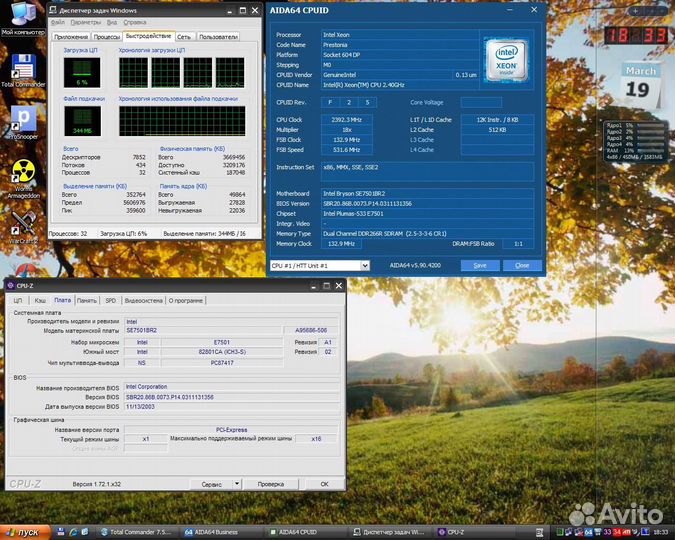
Task: Open the WarCraft 2 desktop shortcut
Action: tap(23, 227)
